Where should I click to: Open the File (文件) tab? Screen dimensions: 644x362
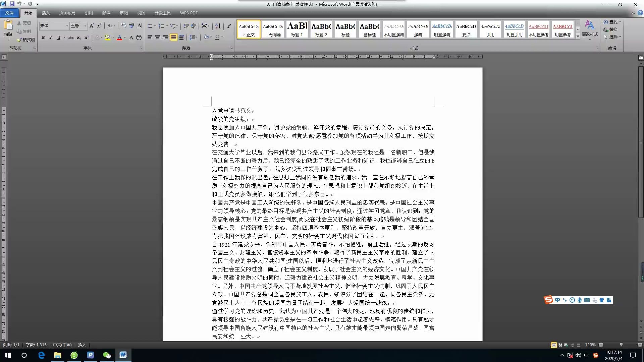9,13
